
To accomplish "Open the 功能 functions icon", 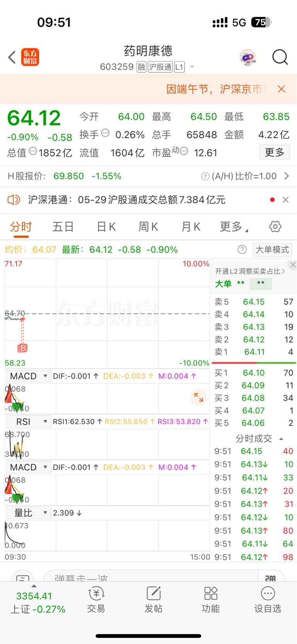I will [210, 600].
